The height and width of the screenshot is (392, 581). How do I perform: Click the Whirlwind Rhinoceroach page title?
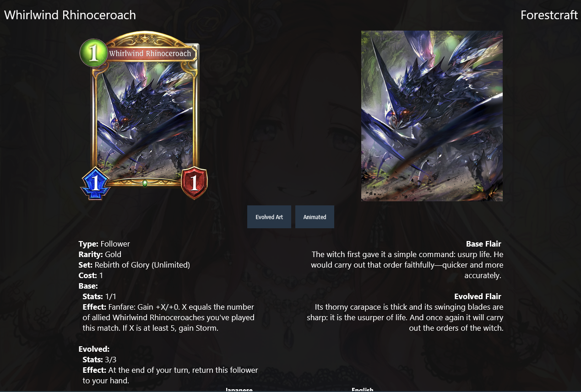pos(70,15)
